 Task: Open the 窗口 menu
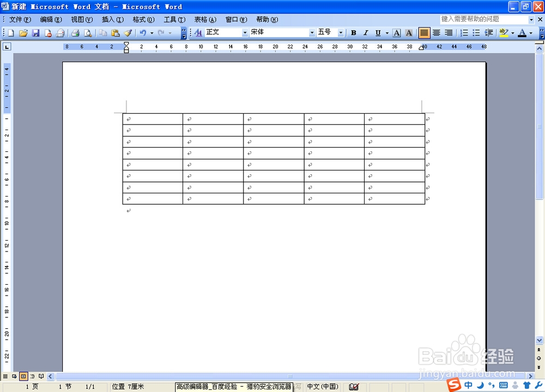(x=237, y=20)
